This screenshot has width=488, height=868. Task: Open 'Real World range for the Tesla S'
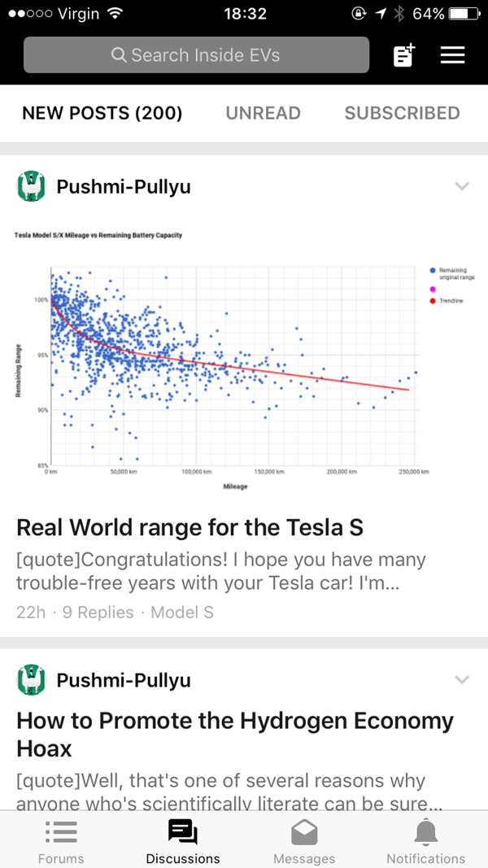click(190, 528)
